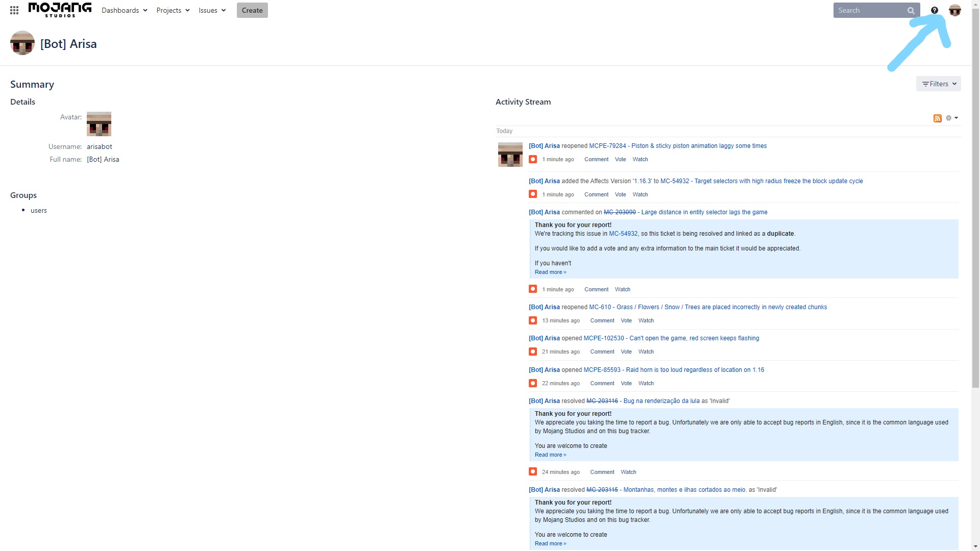The image size is (980, 551).
Task: Open the user profile avatar menu
Action: (954, 10)
